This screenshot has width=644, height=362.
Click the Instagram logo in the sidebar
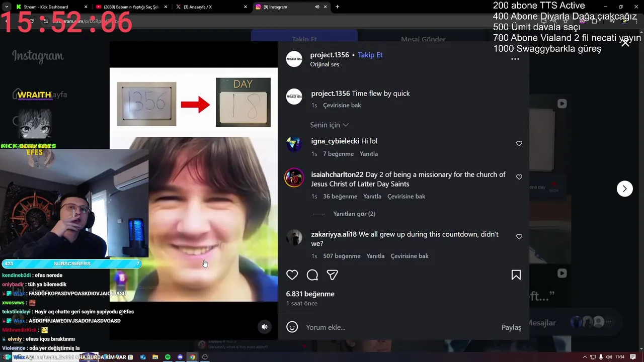click(x=38, y=56)
